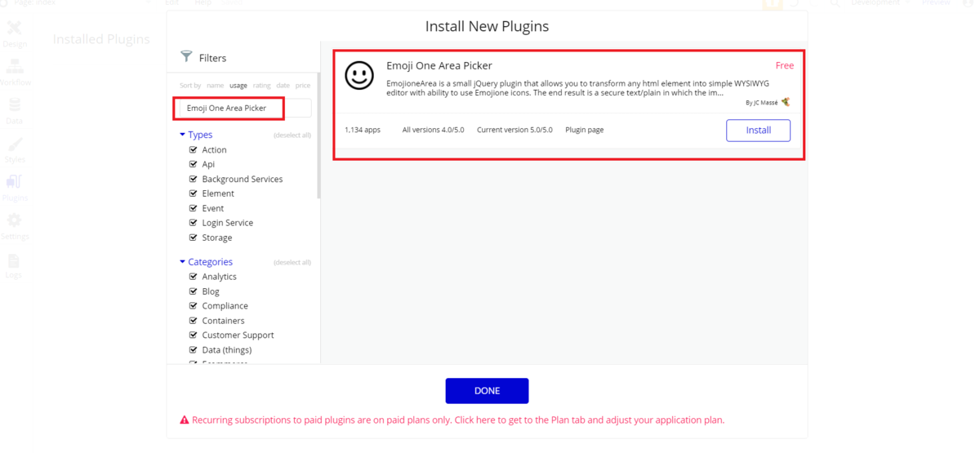Viewport: 980px width, 453px height.
Task: Open the Settings tab in the sidebar
Action: pyautogui.click(x=15, y=227)
